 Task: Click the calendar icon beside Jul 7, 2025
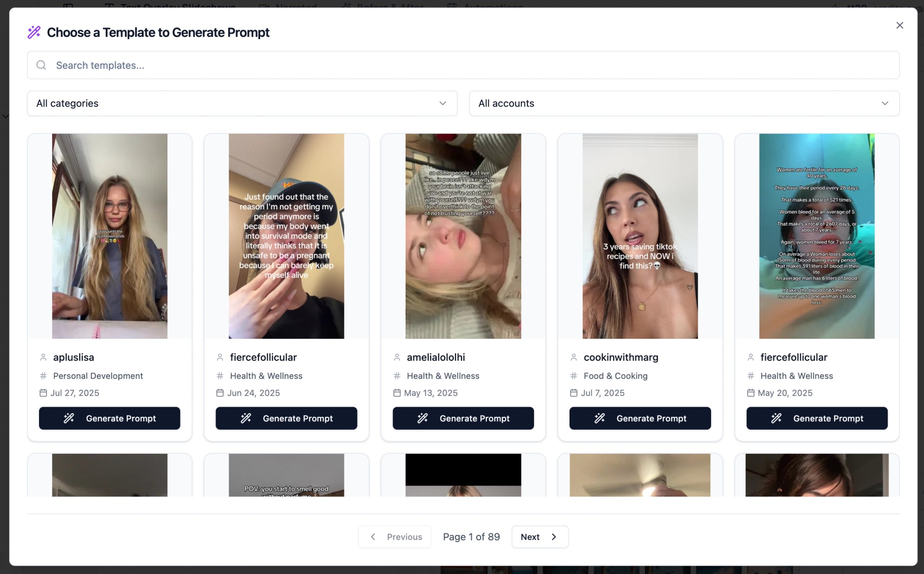pos(574,393)
